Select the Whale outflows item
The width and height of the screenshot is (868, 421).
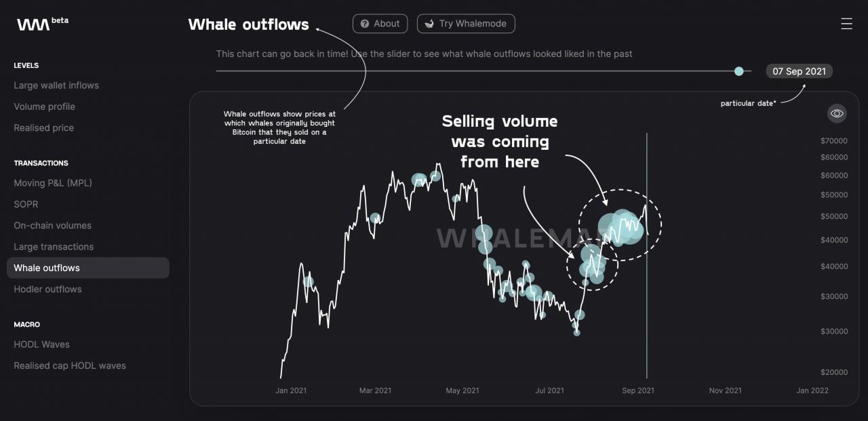tap(47, 268)
